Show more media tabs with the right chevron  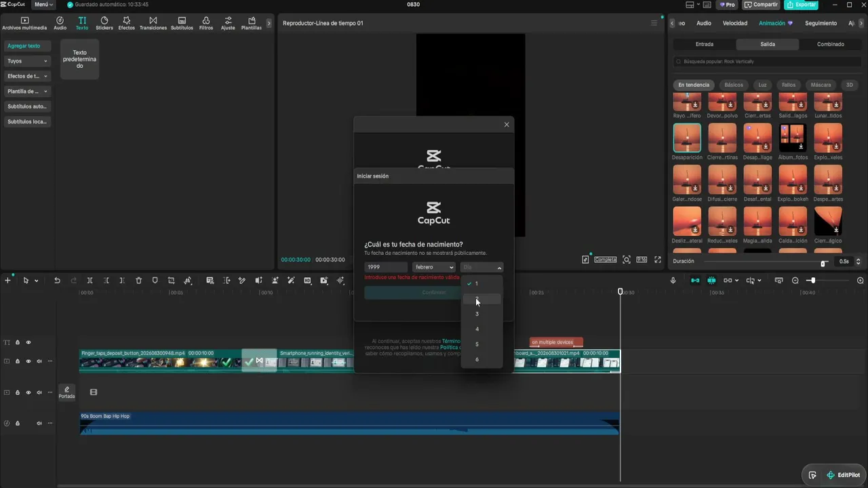pos(269,23)
